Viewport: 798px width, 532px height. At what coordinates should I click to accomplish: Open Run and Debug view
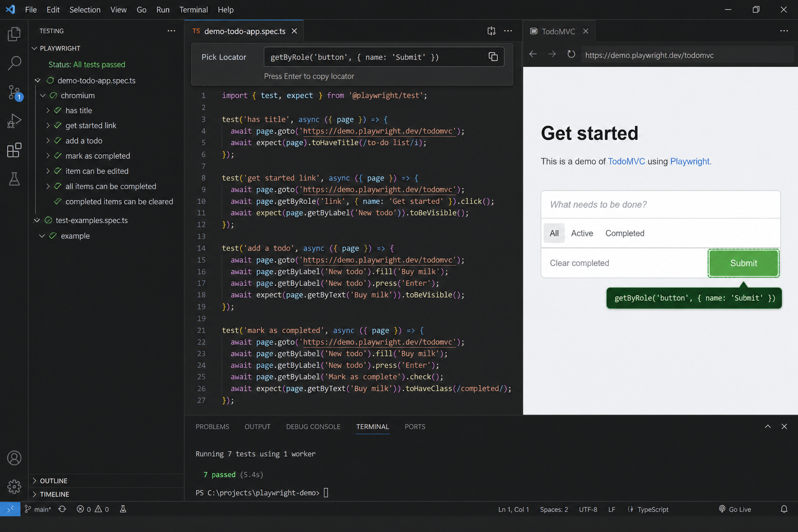14,121
